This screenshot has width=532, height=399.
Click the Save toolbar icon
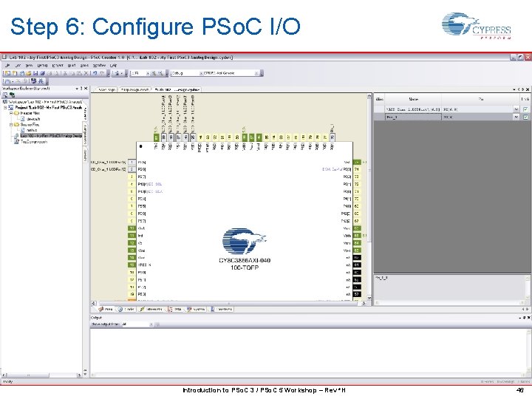coord(35,73)
